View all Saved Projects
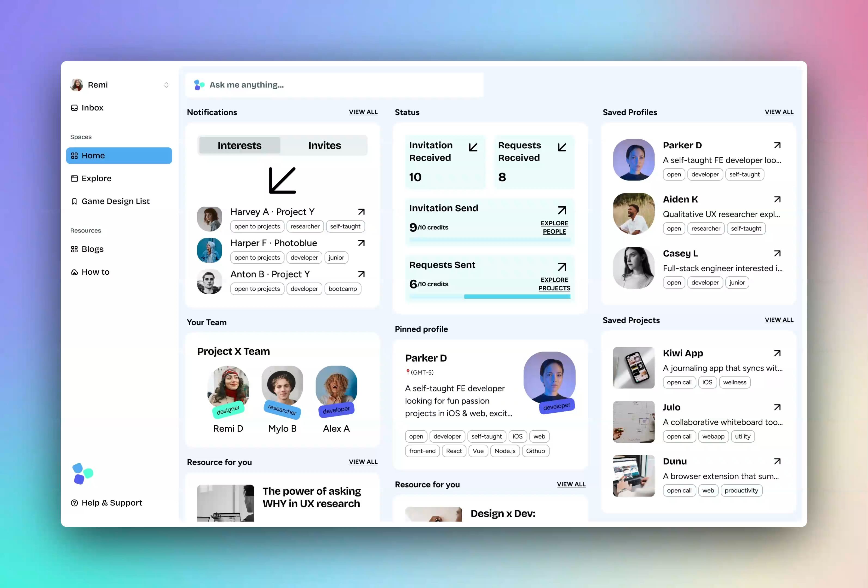The width and height of the screenshot is (868, 588). tap(779, 320)
